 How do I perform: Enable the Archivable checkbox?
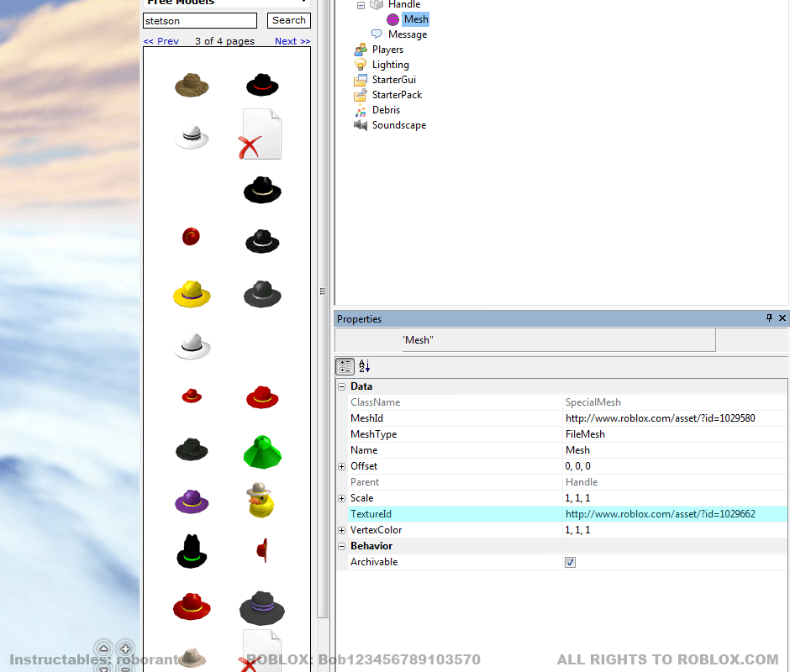(570, 562)
